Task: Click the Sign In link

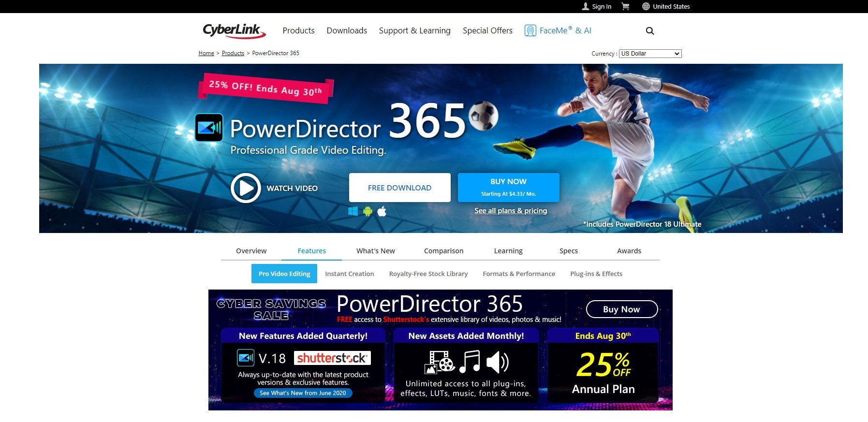Action: (602, 6)
